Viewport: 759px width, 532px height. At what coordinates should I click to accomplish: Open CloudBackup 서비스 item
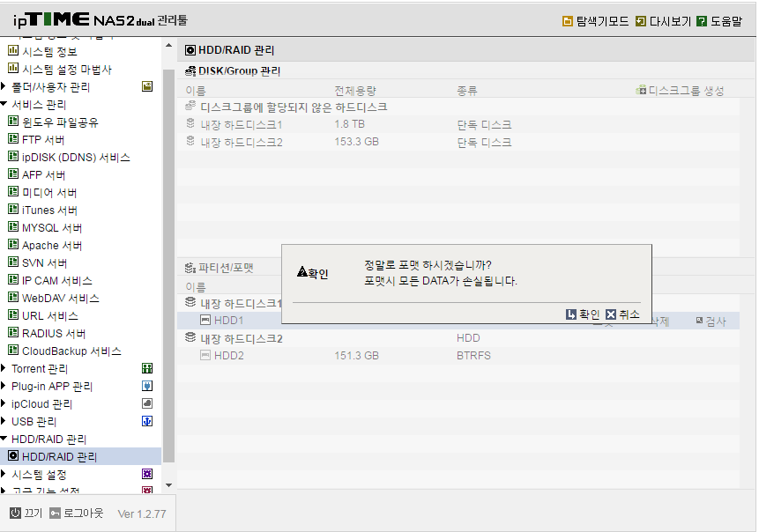click(65, 351)
